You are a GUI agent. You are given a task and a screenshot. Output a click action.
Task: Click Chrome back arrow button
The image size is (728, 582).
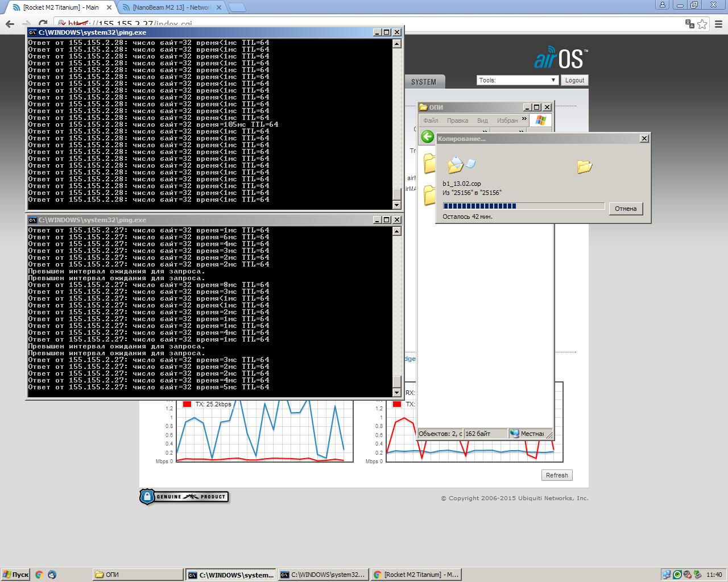tap(10, 24)
